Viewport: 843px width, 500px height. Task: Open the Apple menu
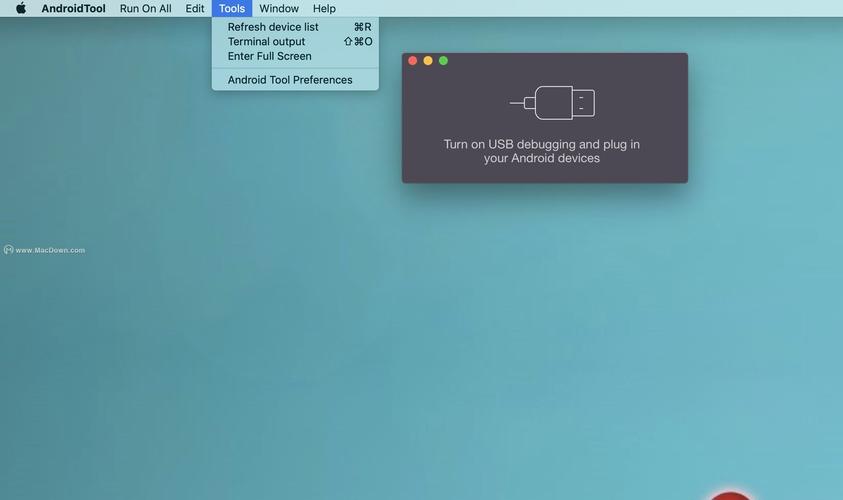(x=20, y=8)
